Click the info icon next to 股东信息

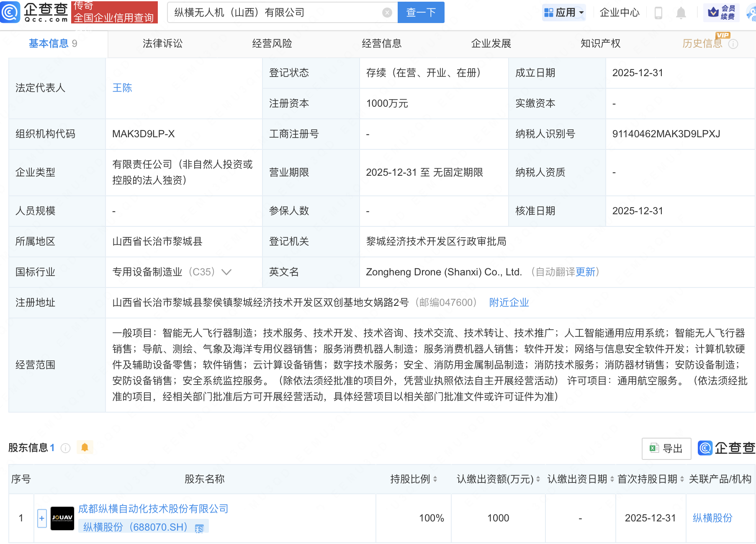pyautogui.click(x=65, y=448)
